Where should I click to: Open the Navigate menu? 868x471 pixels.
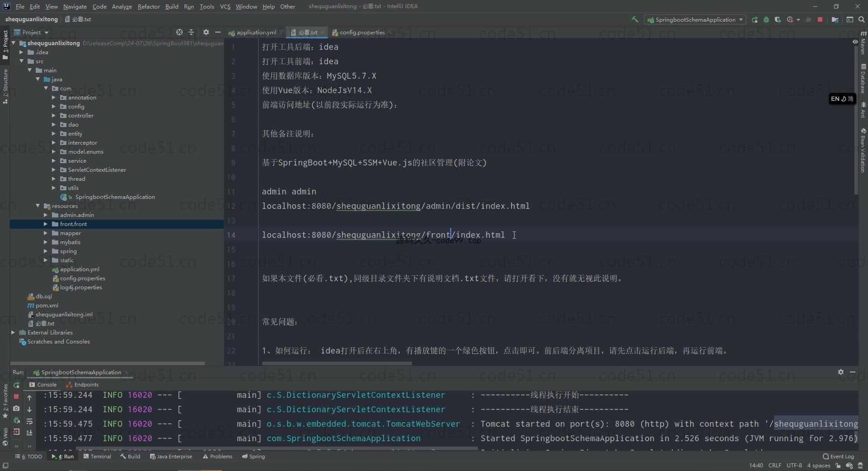[75, 6]
